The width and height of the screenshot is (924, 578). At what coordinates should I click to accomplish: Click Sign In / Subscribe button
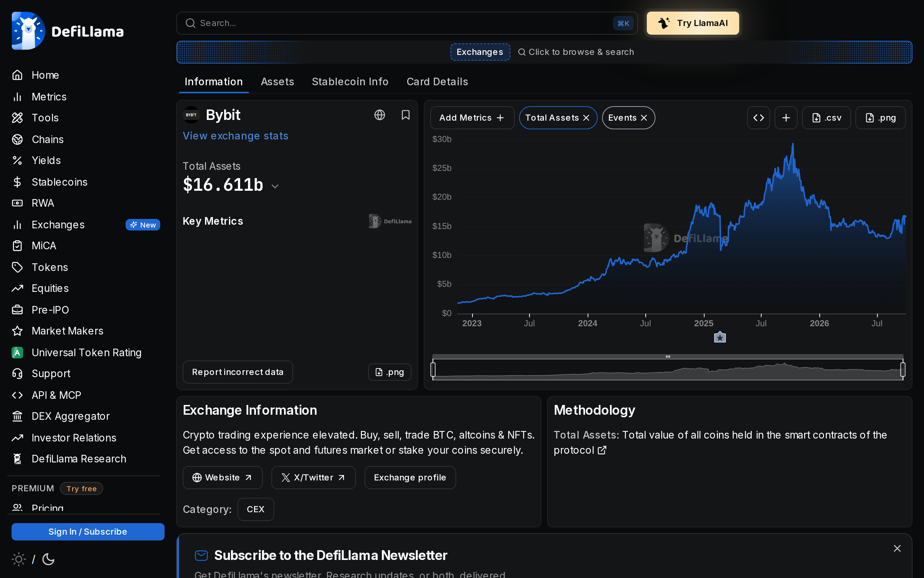coord(88,531)
